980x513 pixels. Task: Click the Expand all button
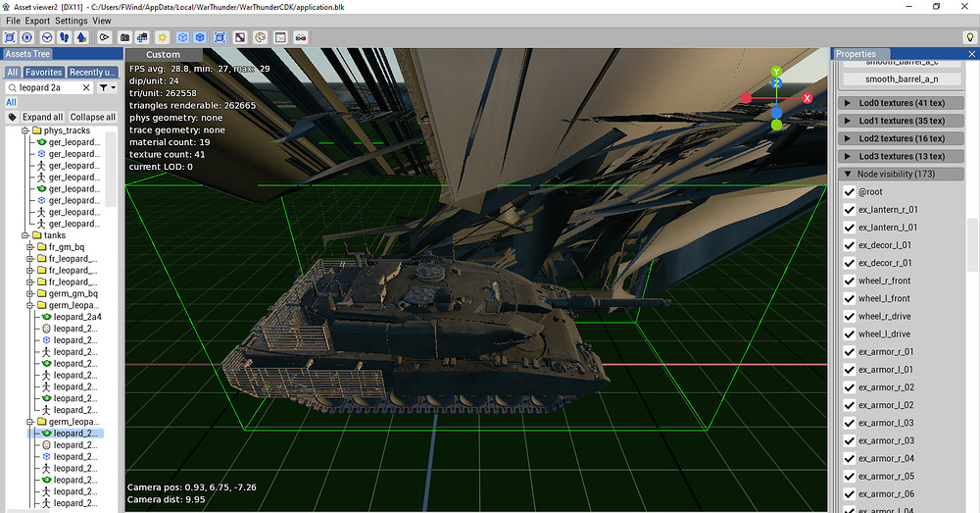click(42, 117)
